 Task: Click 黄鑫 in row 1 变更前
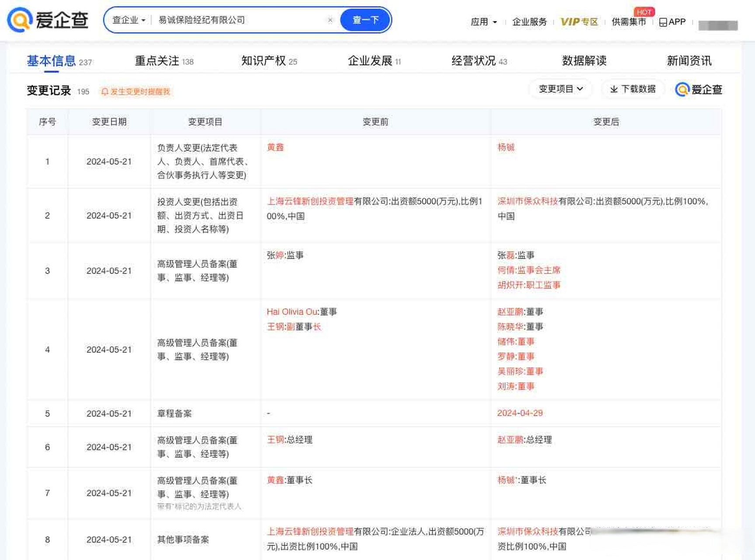275,147
